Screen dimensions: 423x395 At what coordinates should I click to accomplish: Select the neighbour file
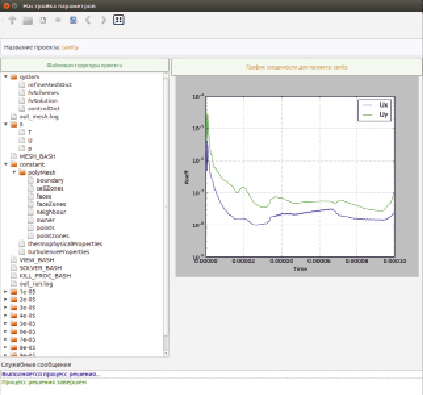[51, 212]
